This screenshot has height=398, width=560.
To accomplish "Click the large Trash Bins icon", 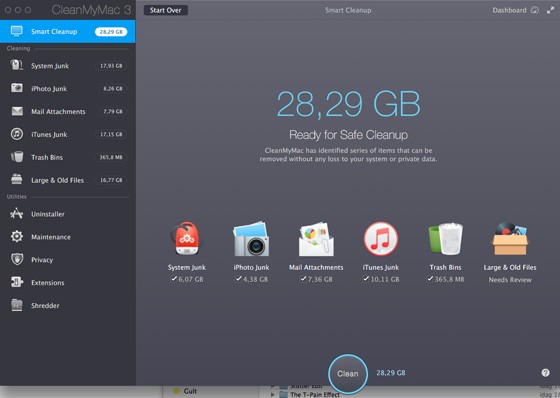I will click(445, 239).
